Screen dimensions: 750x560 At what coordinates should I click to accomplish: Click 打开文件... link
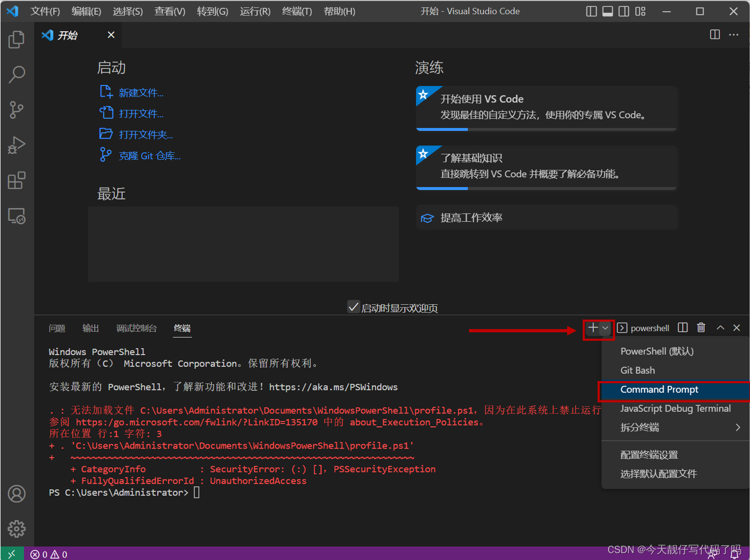pos(141,114)
